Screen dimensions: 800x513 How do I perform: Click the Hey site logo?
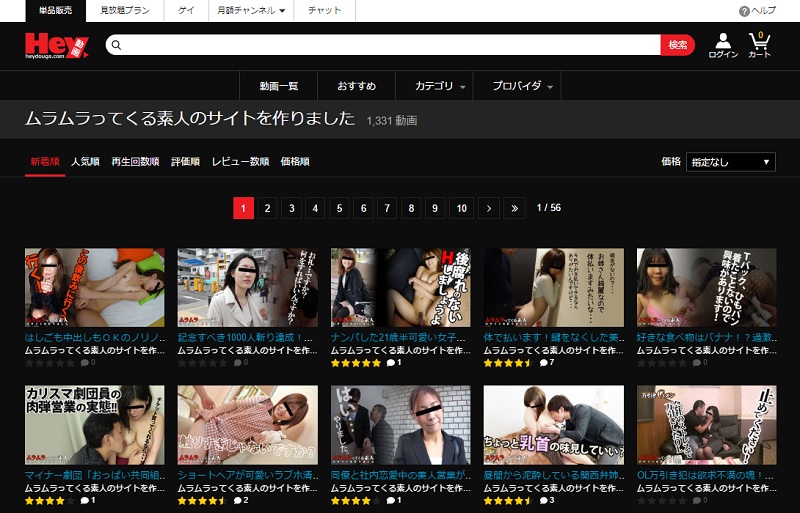click(x=56, y=45)
